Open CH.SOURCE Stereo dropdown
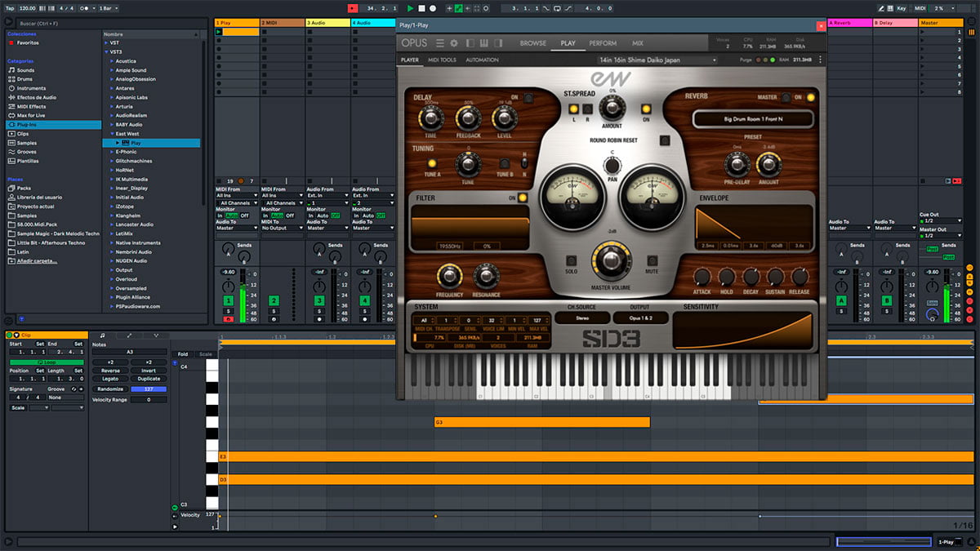 point(581,318)
